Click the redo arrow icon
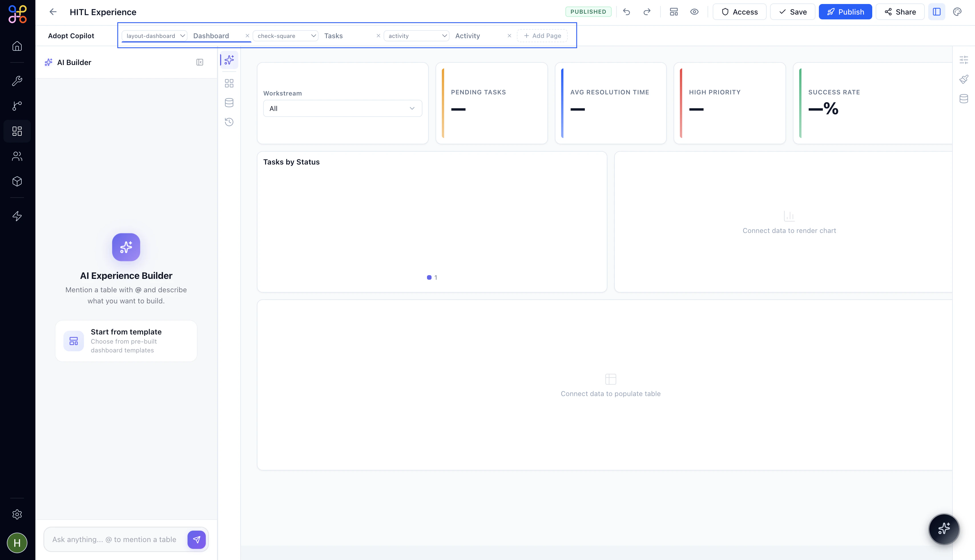The width and height of the screenshot is (975, 560). click(x=647, y=12)
